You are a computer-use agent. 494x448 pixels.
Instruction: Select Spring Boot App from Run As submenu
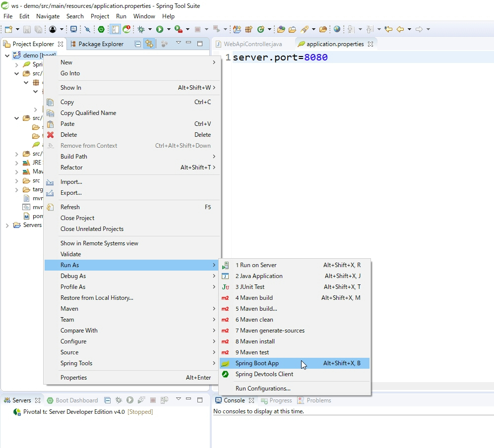point(257,363)
